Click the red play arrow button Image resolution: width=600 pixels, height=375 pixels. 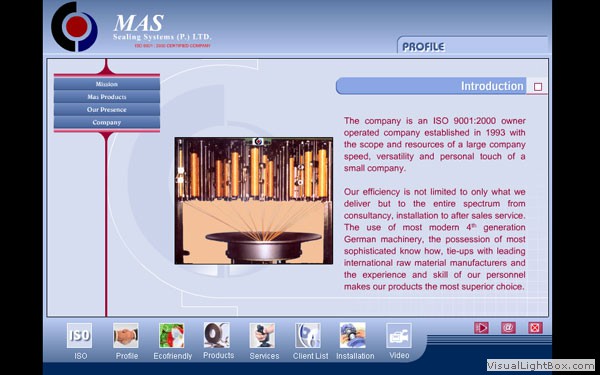point(481,328)
